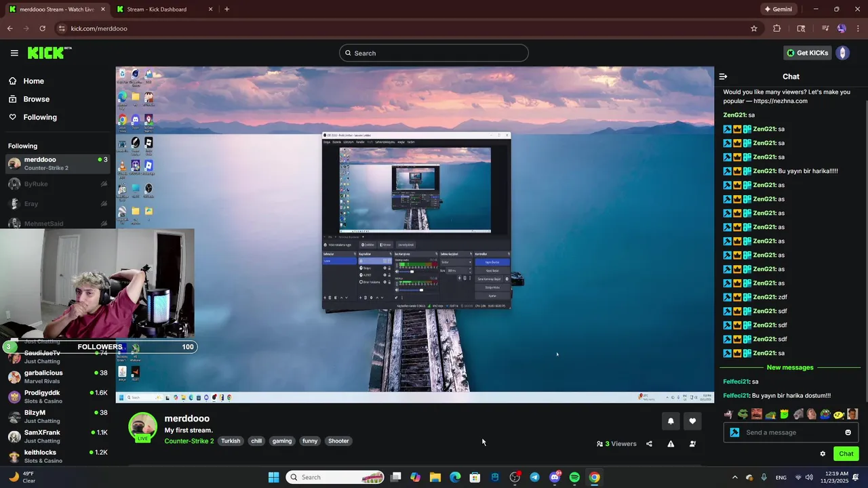Reload the page
This screenshot has width=868, height=488.
click(x=42, y=28)
